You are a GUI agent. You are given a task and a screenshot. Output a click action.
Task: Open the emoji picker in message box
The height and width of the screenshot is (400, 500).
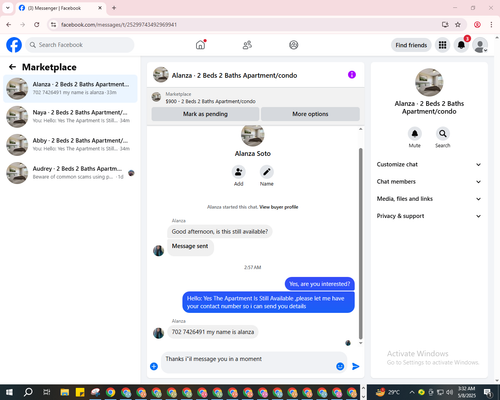pos(340,366)
